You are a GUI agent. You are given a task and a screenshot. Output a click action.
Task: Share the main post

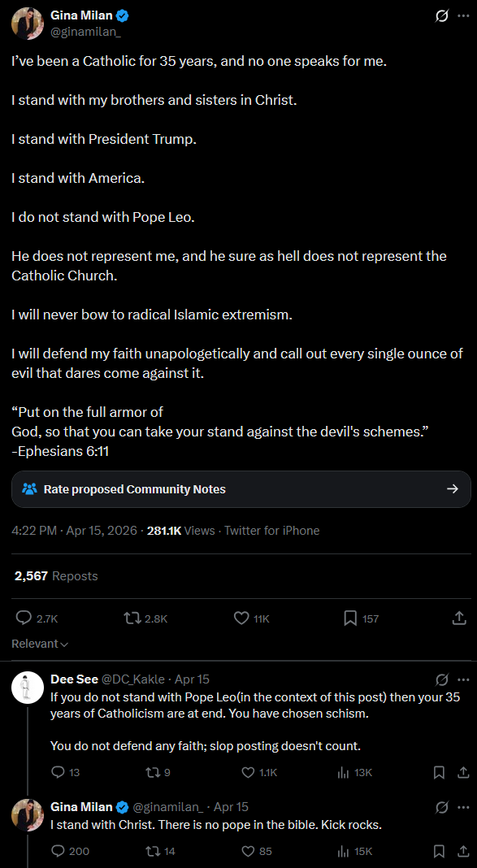459,618
